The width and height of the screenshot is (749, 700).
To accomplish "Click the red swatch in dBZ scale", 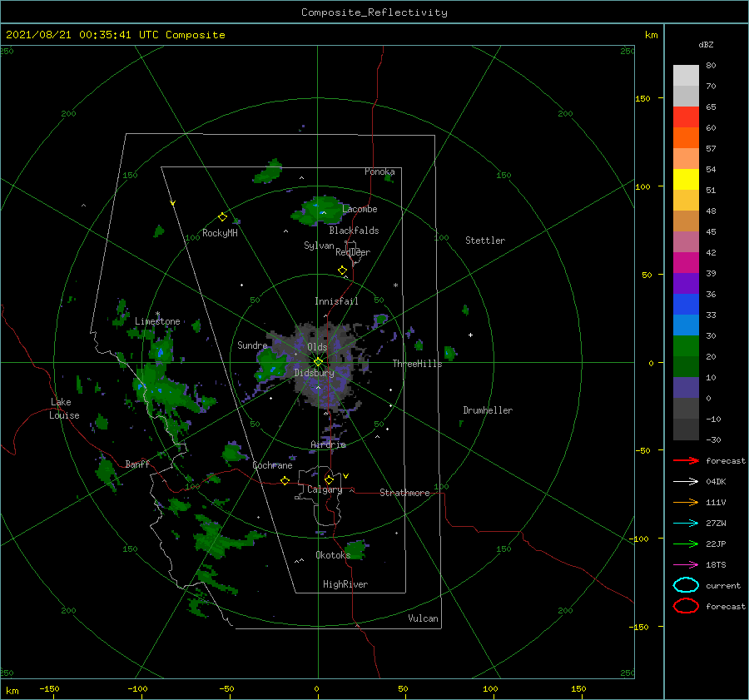I will pos(686,117).
